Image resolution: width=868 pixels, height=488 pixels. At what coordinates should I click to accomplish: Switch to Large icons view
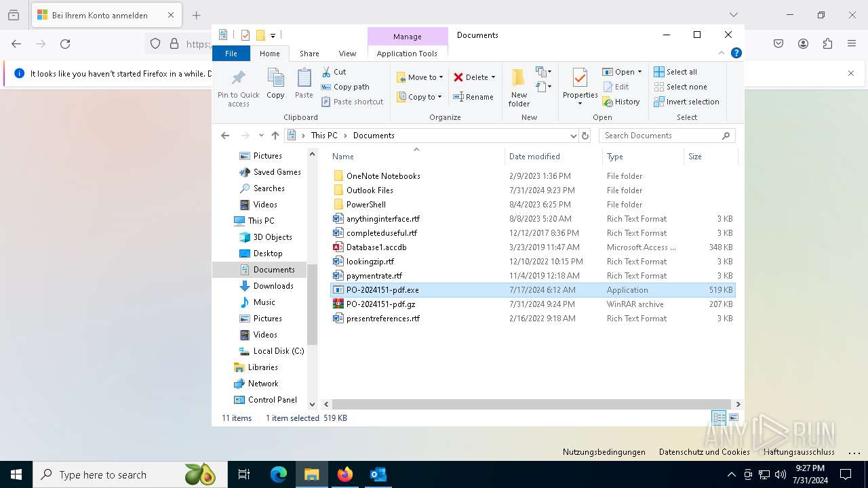(x=733, y=418)
